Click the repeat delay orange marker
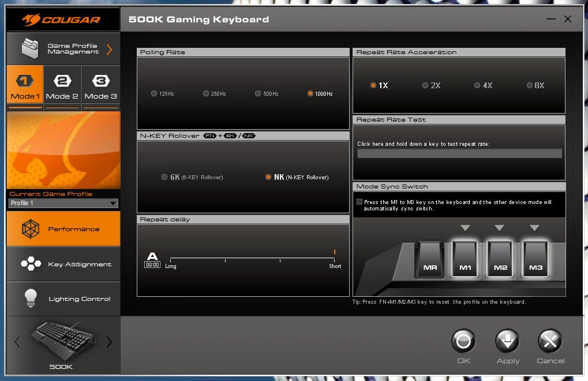Screen dimensions: 588x381 (335, 252)
